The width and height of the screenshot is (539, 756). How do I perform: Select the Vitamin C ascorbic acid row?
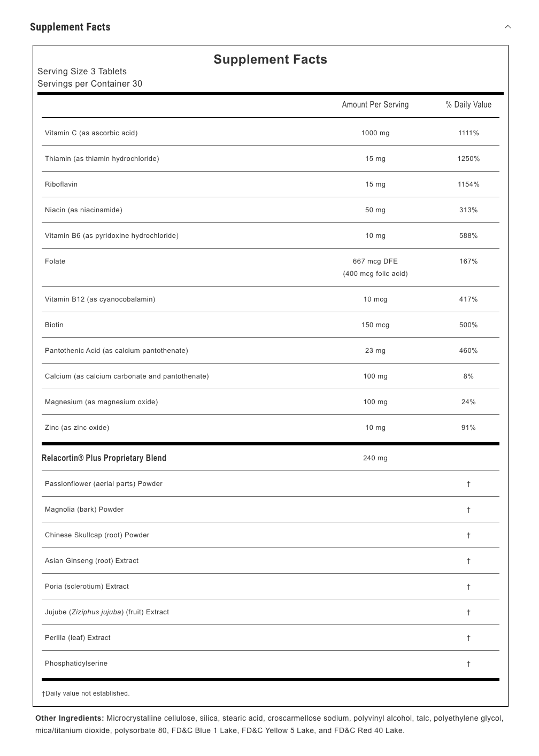(271, 133)
